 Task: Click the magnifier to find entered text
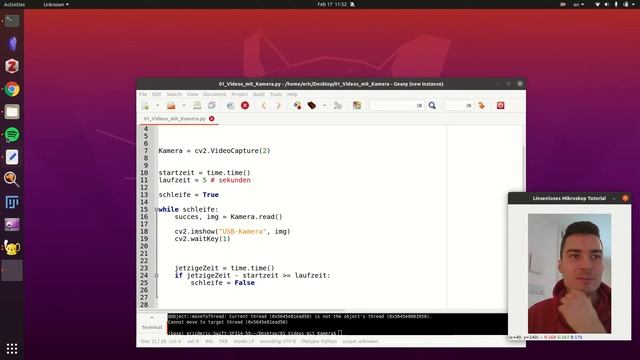pos(432,106)
